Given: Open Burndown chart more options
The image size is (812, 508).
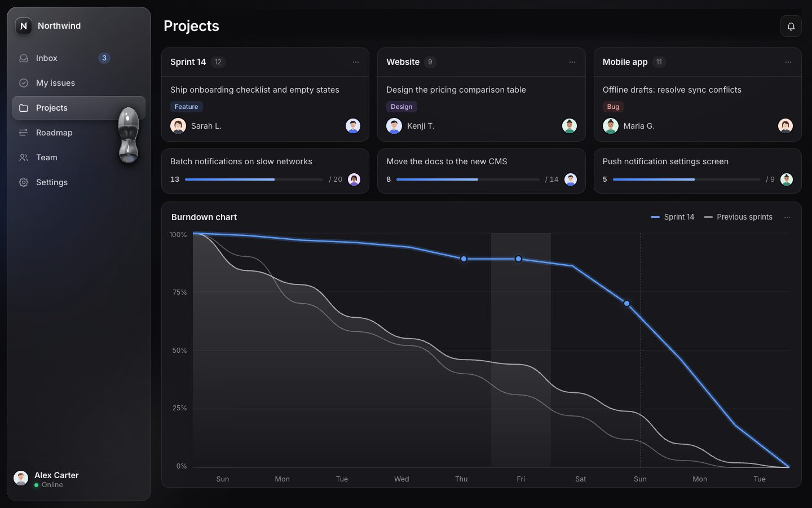Looking at the screenshot, I should tap(787, 217).
